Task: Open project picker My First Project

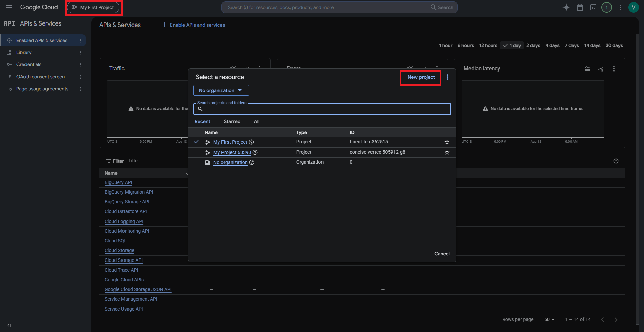Action: (94, 7)
